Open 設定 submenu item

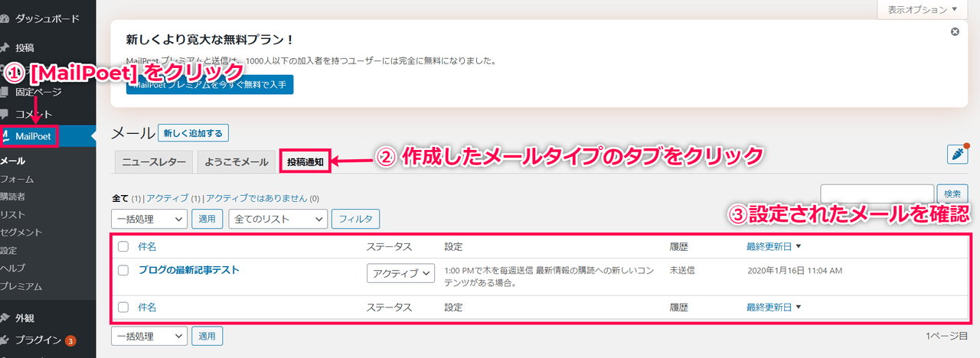[8, 250]
